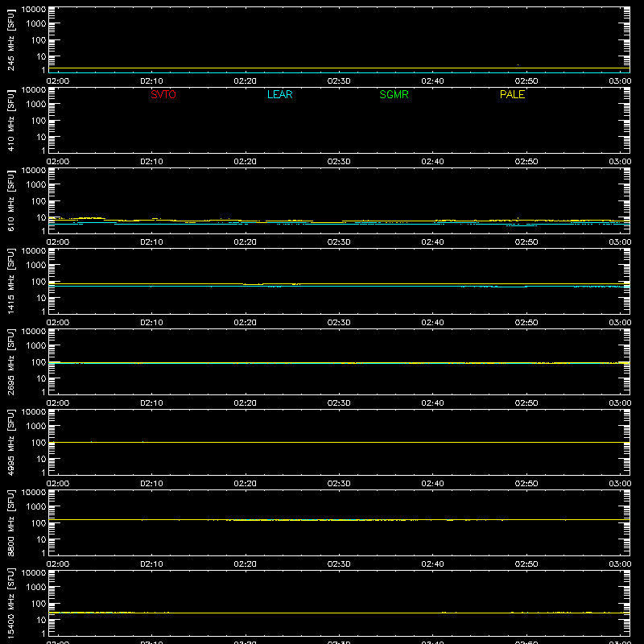Click the 1000 y-axis value in 4995 MHz panel
Screen dimensions: 644x644
[36, 427]
